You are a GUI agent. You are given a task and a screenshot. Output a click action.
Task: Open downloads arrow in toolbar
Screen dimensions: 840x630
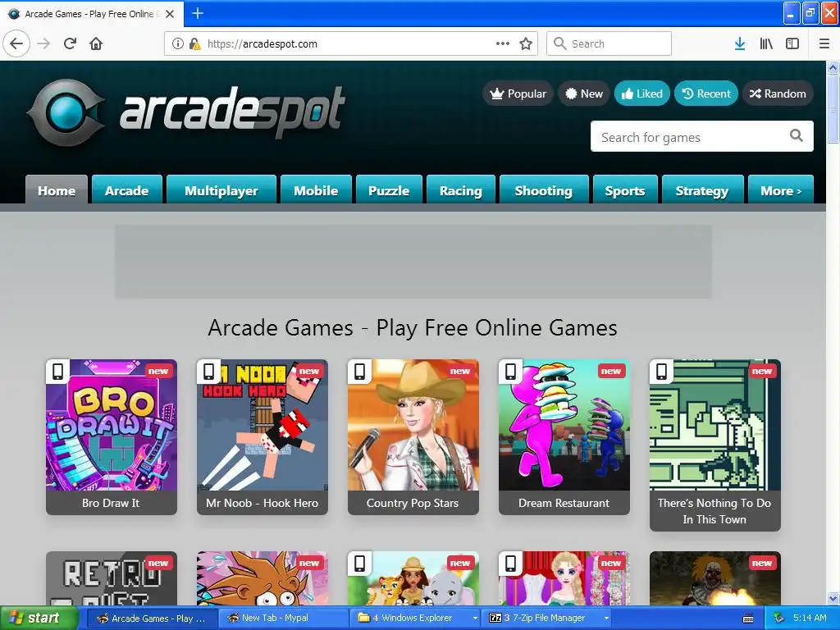(740, 44)
